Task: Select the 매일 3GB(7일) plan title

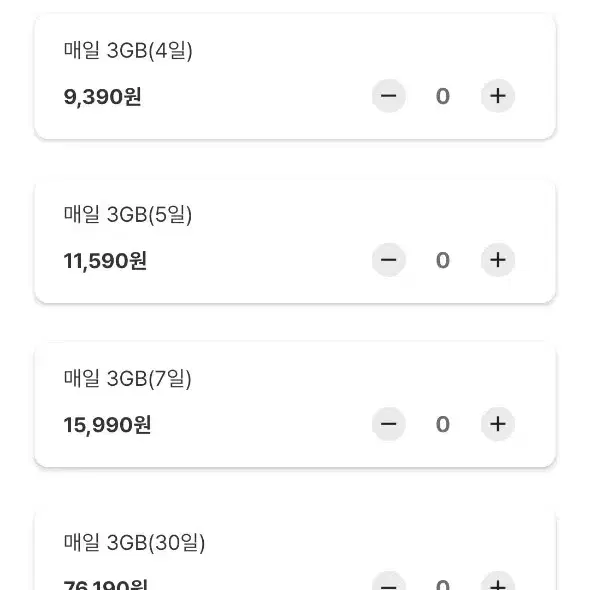Action: (128, 379)
